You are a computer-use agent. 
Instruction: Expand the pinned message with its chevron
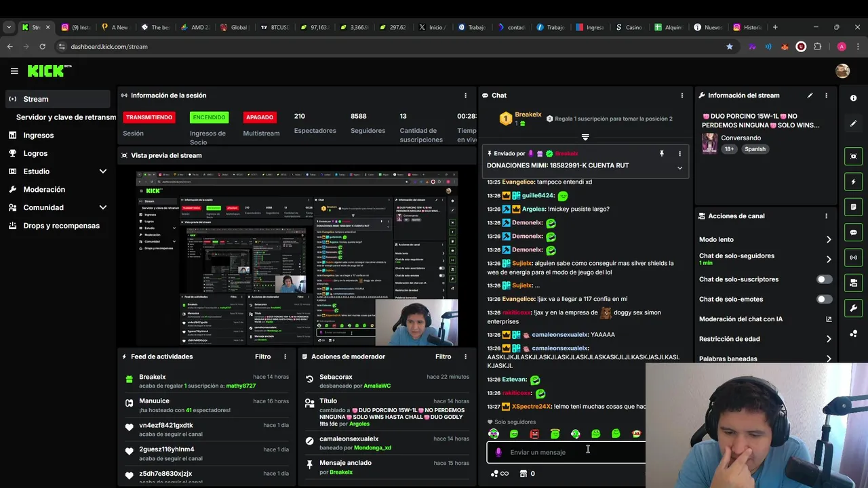pos(680,168)
